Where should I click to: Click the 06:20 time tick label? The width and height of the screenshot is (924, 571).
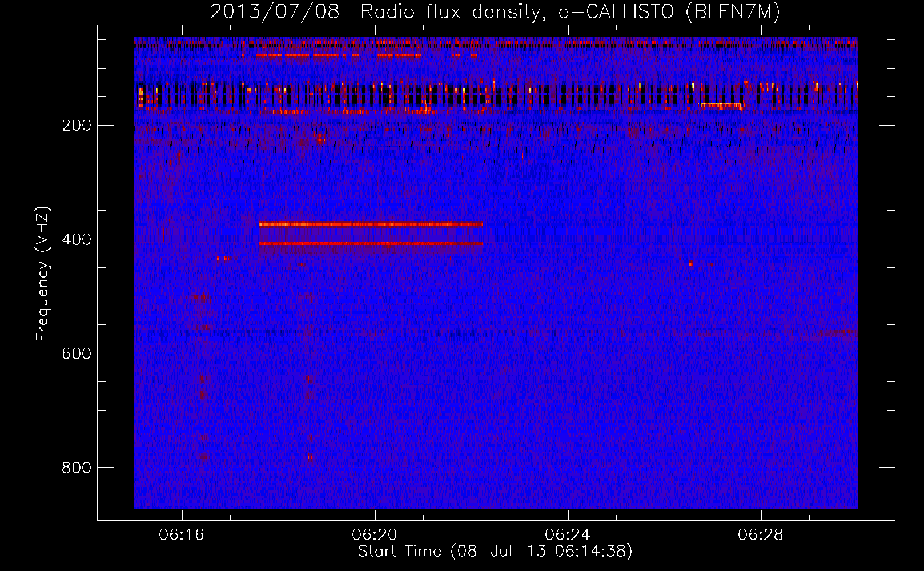375,535
